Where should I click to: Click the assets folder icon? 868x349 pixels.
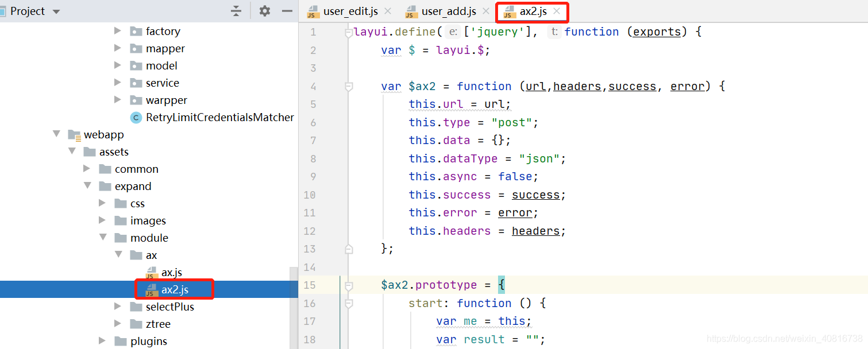pyautogui.click(x=90, y=152)
